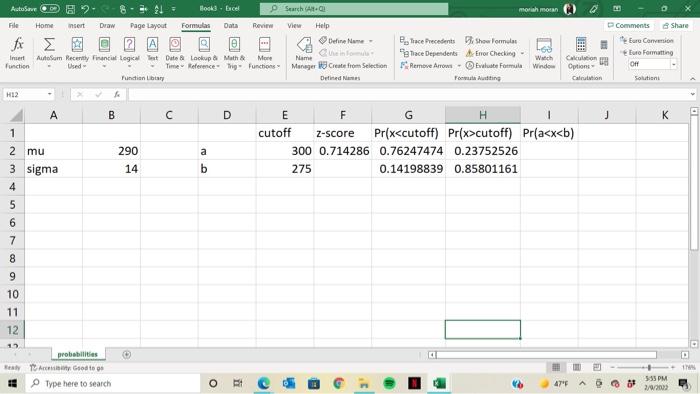The width and height of the screenshot is (700, 394).
Task: Open Spotify from the taskbar
Action: (389, 383)
